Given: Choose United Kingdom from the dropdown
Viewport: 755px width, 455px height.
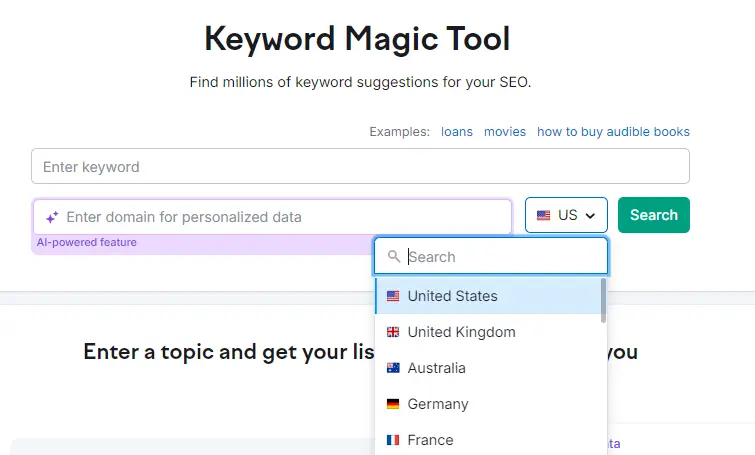Looking at the screenshot, I should pos(461,332).
